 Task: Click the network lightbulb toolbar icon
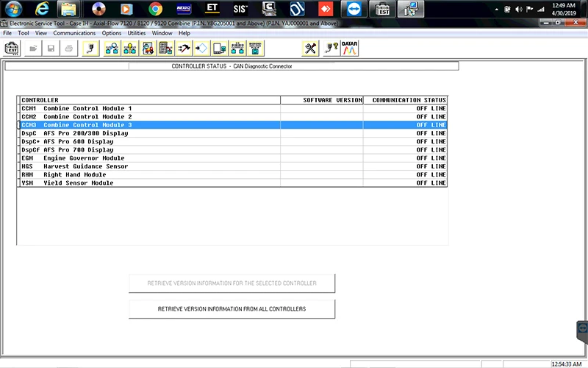pyautogui.click(x=130, y=49)
